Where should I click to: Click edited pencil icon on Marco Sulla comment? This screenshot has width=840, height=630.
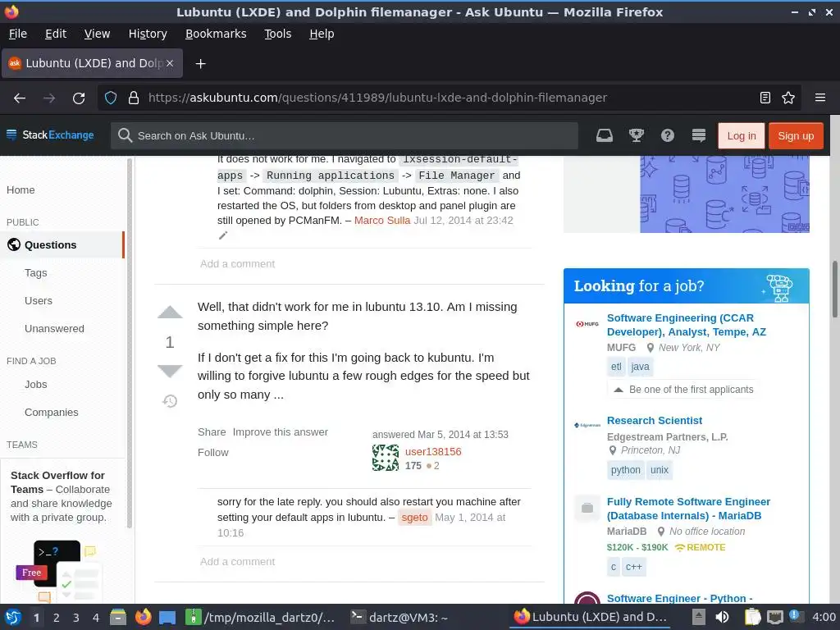point(223,235)
